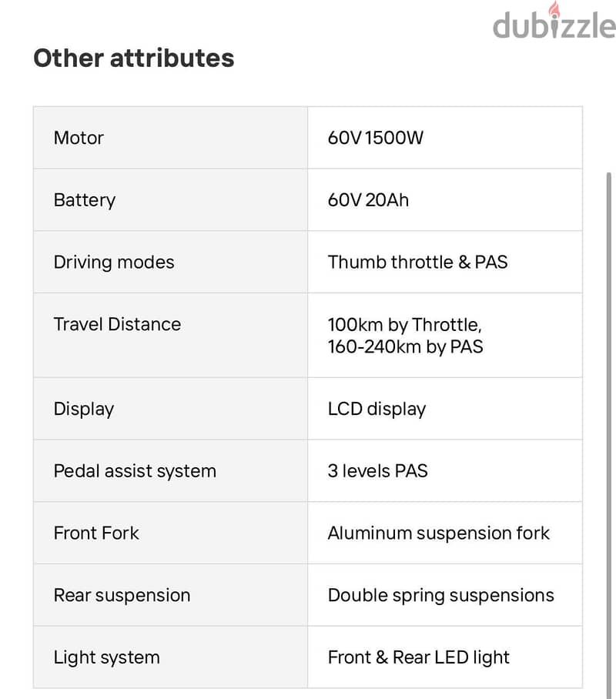Select the '100km by Throttle' text

pos(404,325)
